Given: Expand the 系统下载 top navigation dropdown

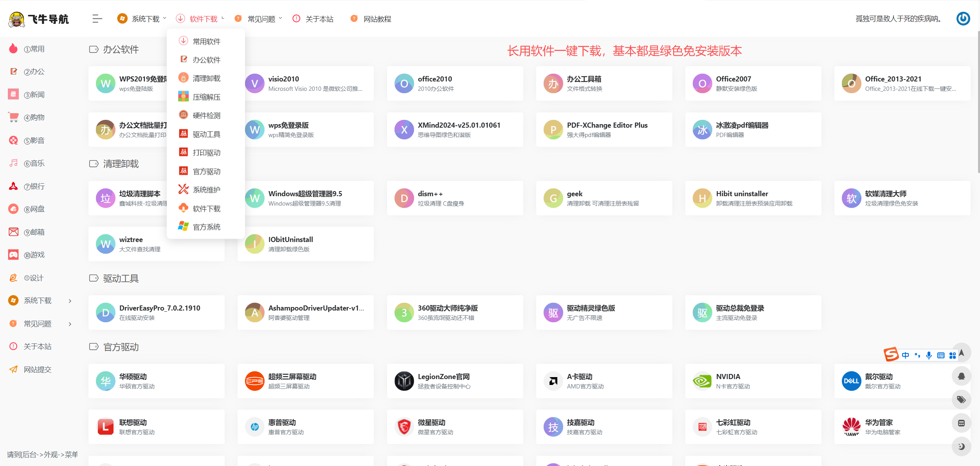Looking at the screenshot, I should point(146,19).
